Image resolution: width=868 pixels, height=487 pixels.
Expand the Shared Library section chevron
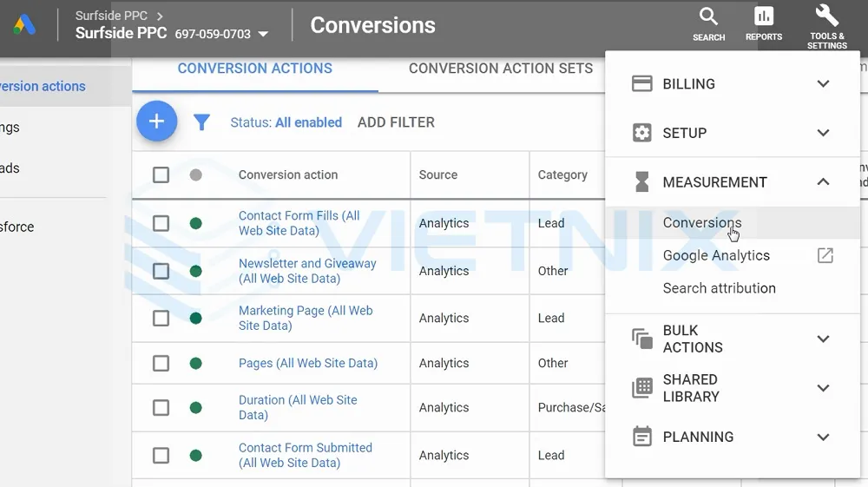click(x=823, y=388)
